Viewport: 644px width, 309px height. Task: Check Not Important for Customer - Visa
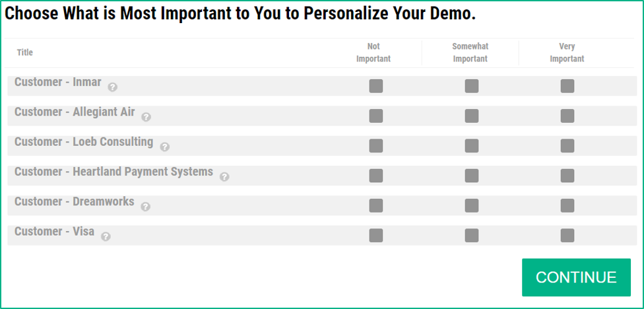click(376, 236)
